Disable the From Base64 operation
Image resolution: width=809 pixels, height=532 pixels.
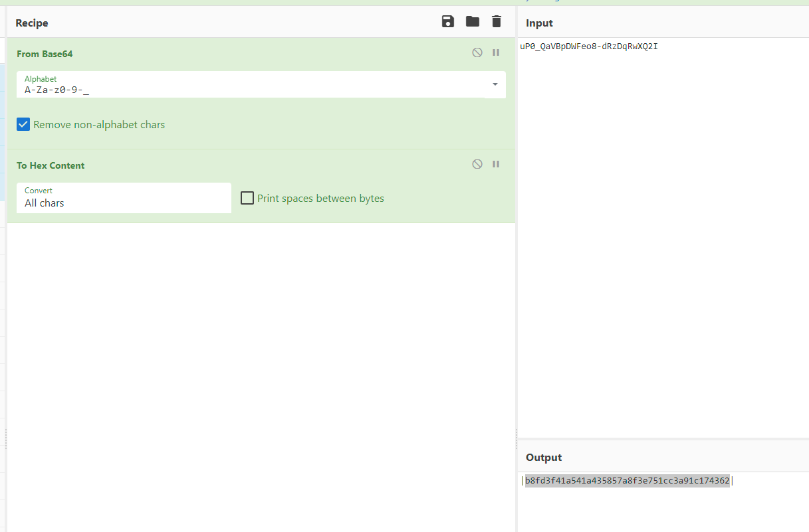477,52
